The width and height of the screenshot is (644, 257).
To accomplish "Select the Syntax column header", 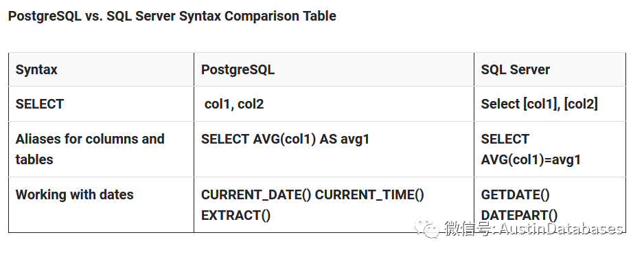I will [x=36, y=69].
